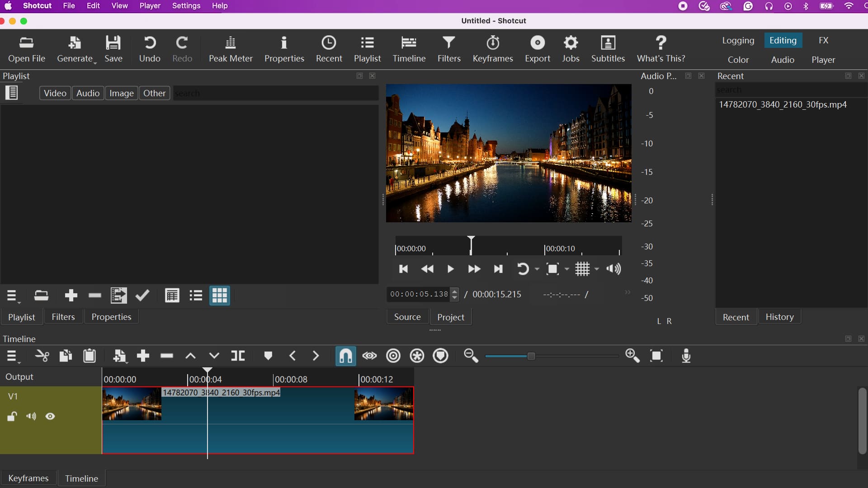Start audio recording in the timeline

[686, 356]
